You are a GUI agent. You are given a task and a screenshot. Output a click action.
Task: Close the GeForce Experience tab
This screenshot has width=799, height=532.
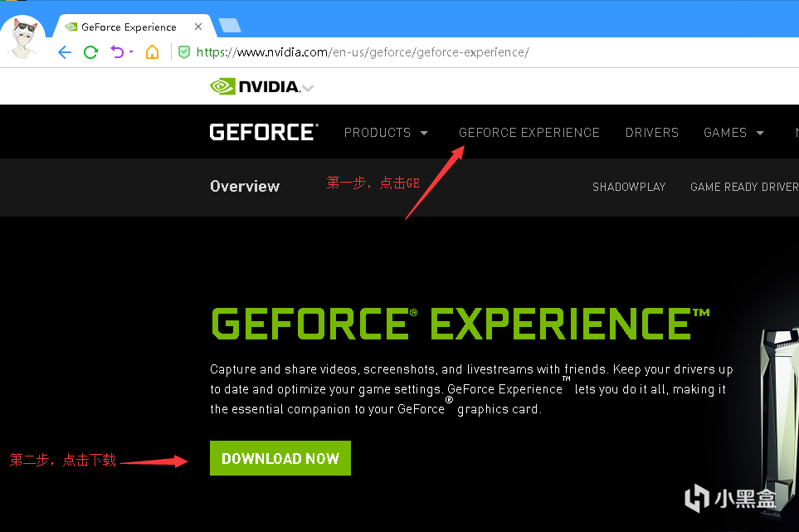(x=198, y=27)
